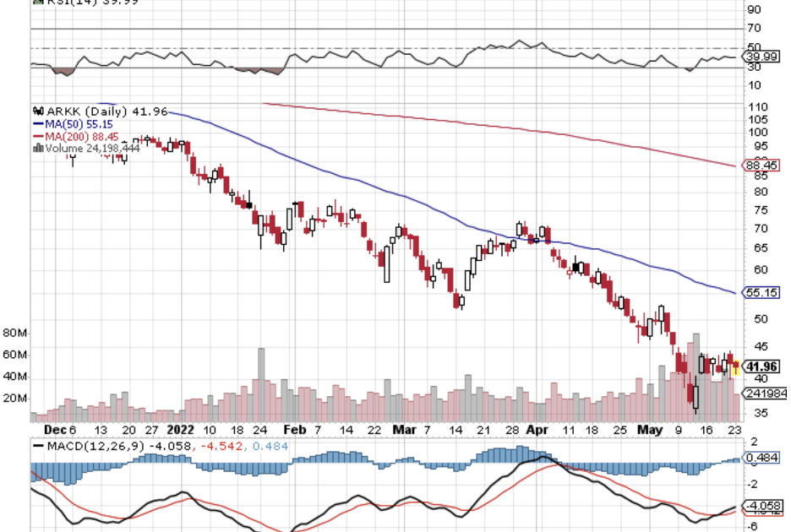The image size is (791, 532).
Task: Click the May month label on date axis
Action: (650, 429)
